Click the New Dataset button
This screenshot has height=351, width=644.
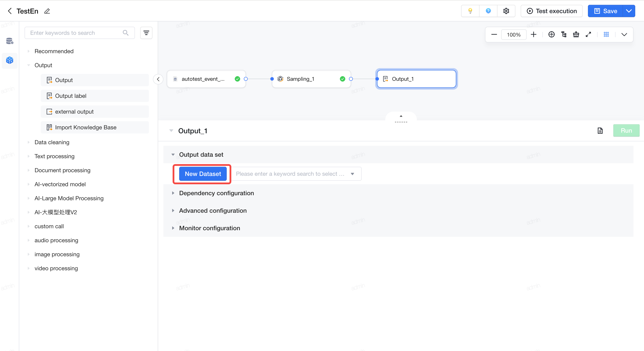pyautogui.click(x=203, y=174)
